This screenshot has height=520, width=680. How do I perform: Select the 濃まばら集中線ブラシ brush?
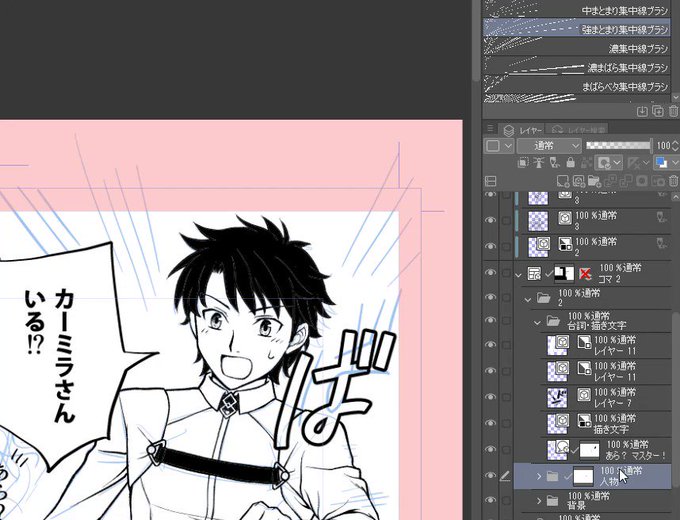tap(576, 67)
